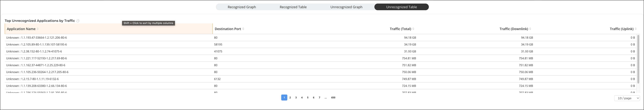Go to page 5 in pagination
Screen dimensions: 644x110
click(x=308, y=98)
